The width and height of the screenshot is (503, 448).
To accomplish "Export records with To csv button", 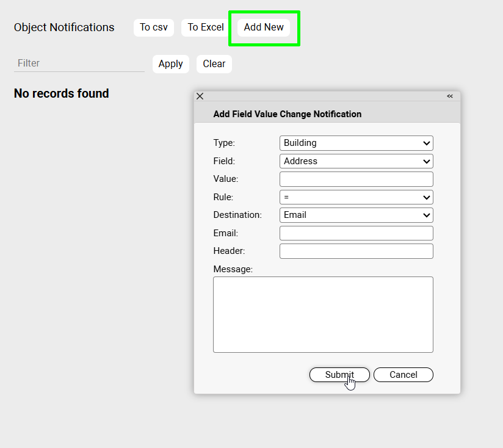I will click(x=154, y=27).
